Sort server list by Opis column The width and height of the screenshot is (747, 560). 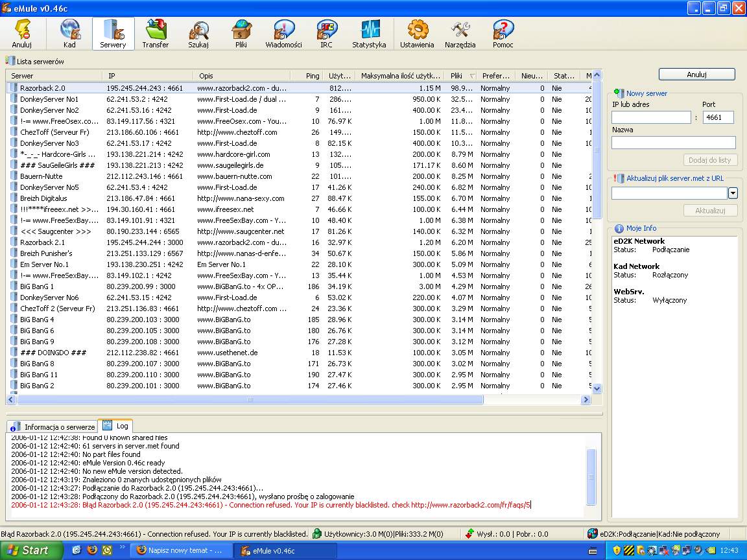(241, 76)
